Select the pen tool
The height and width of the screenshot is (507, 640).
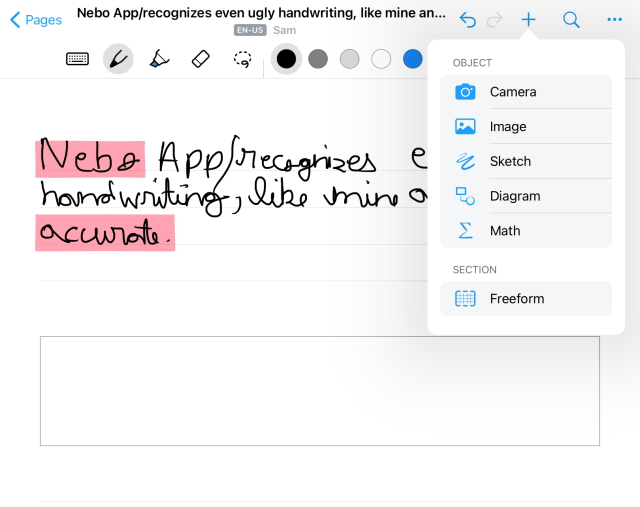click(x=118, y=59)
